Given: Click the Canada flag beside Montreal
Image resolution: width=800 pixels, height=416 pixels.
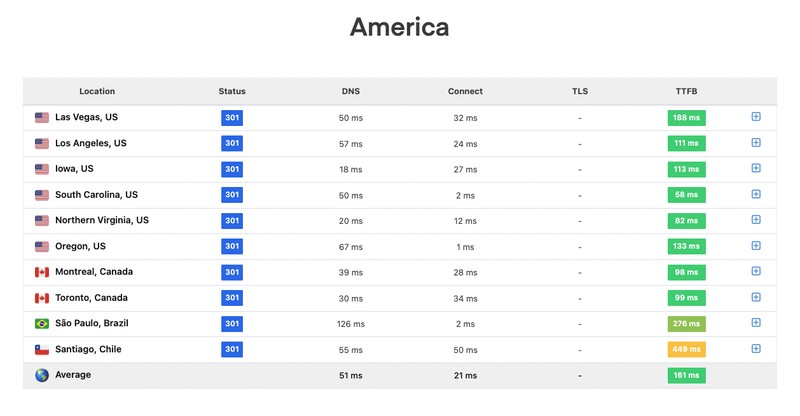Looking at the screenshot, I should click(x=42, y=272).
